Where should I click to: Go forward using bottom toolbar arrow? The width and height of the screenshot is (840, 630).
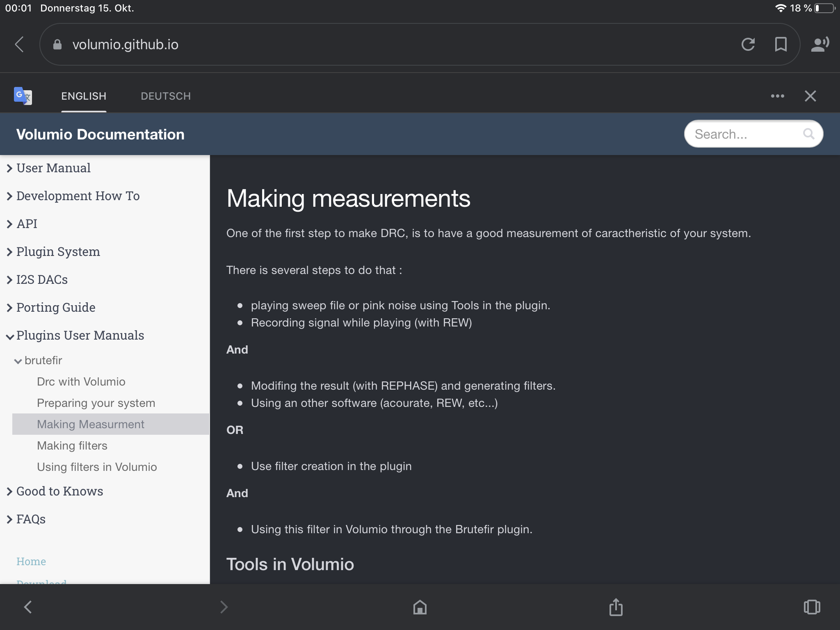[x=224, y=607]
